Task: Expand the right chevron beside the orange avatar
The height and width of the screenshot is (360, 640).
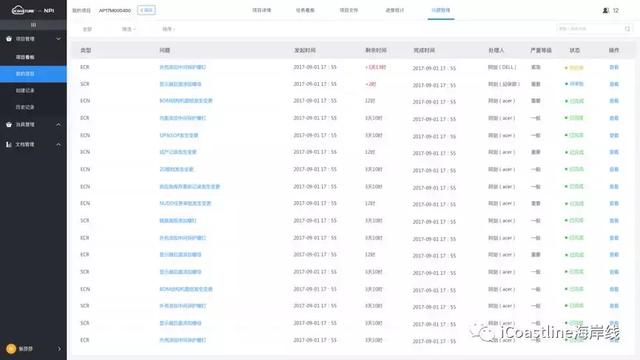Action: click(x=59, y=349)
